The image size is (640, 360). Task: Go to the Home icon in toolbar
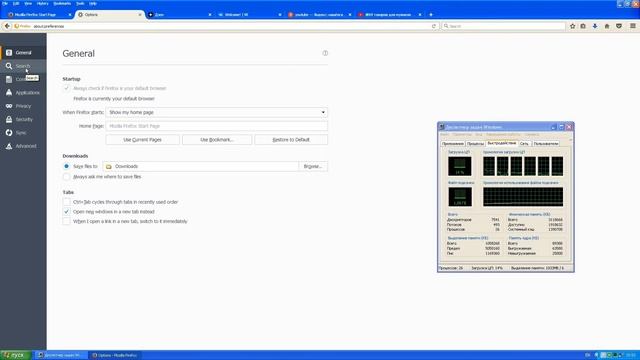click(607, 26)
